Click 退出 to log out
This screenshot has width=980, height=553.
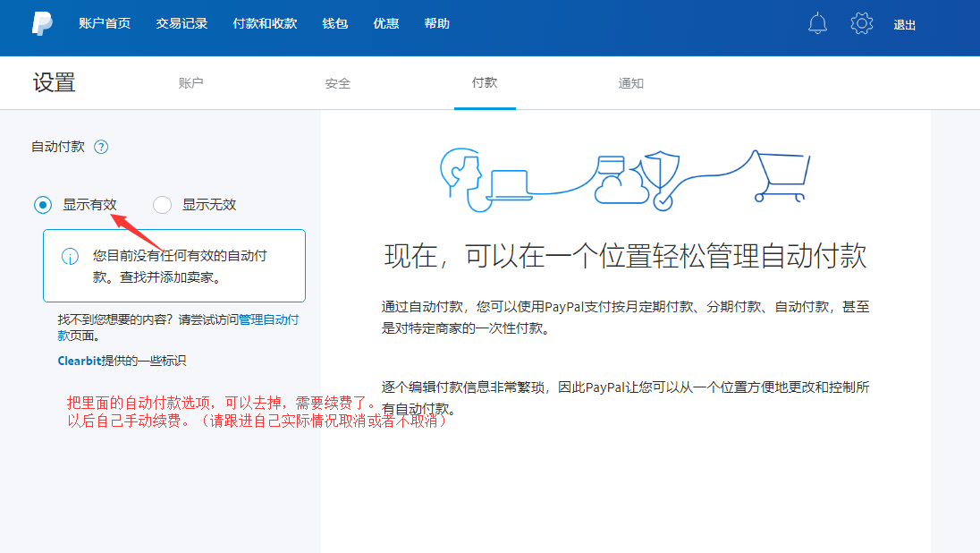click(905, 25)
